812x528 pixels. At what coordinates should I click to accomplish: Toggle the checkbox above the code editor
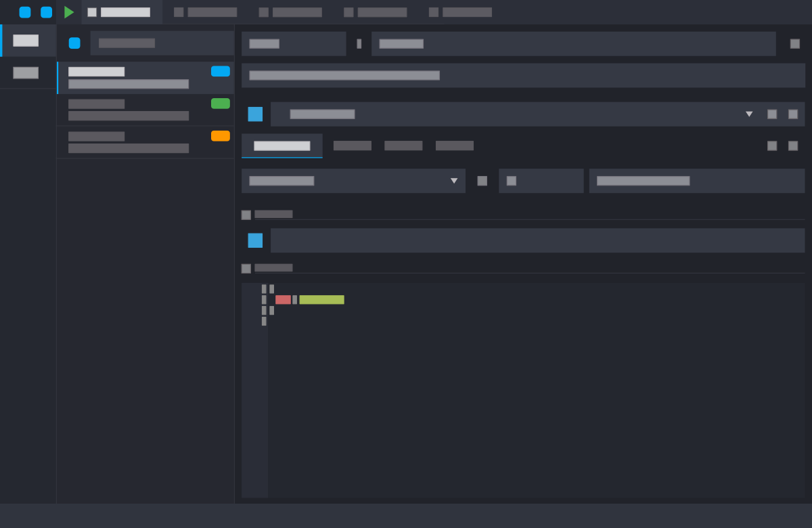[246, 268]
